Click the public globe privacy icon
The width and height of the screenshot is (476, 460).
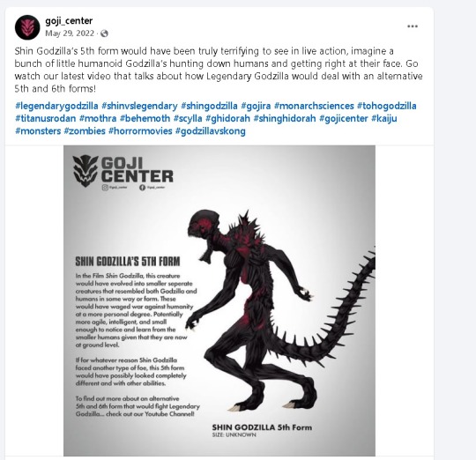click(x=104, y=33)
